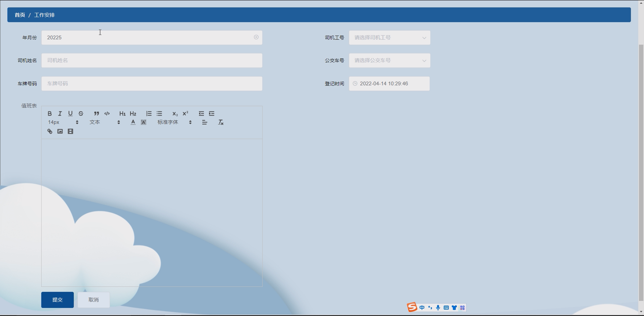Viewport: 644px width, 316px height.
Task: Apply Heading 2 style
Action: point(133,114)
